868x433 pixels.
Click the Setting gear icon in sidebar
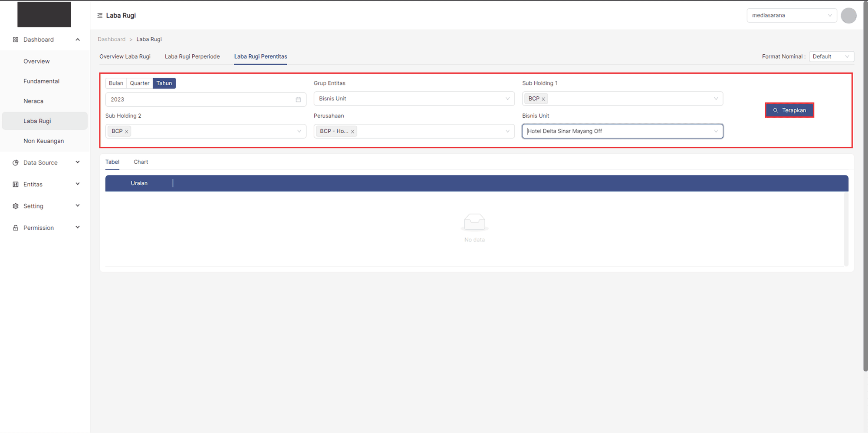pyautogui.click(x=16, y=206)
